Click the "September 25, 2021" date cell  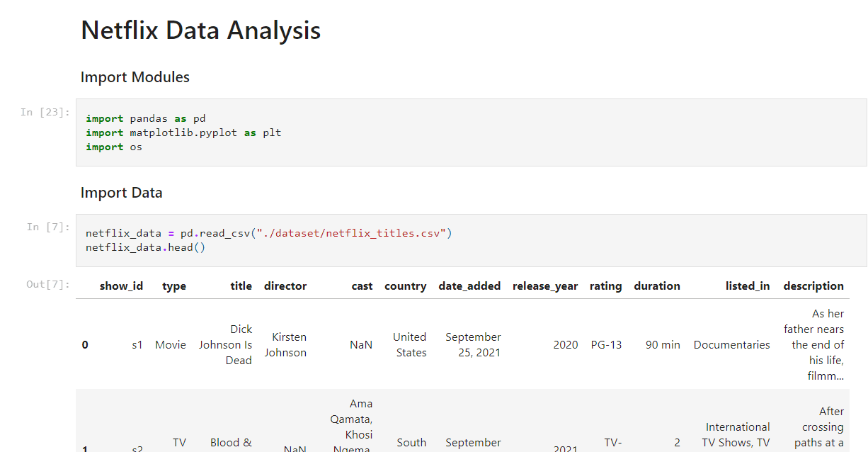[473, 345]
